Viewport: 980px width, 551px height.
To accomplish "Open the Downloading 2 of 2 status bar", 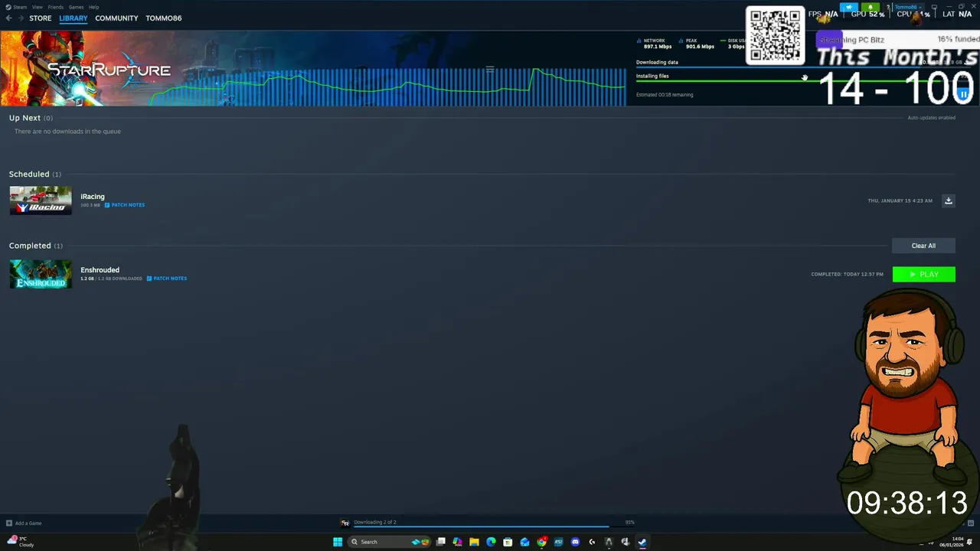I will [488, 523].
